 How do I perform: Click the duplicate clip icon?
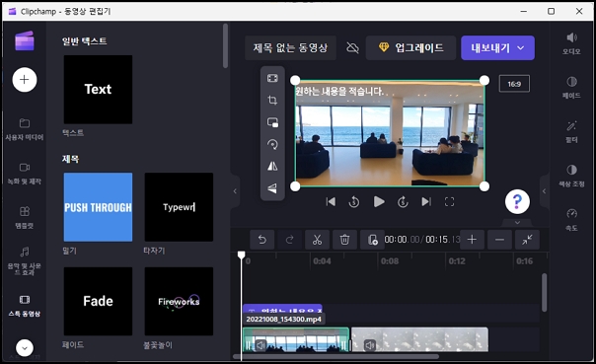point(372,240)
